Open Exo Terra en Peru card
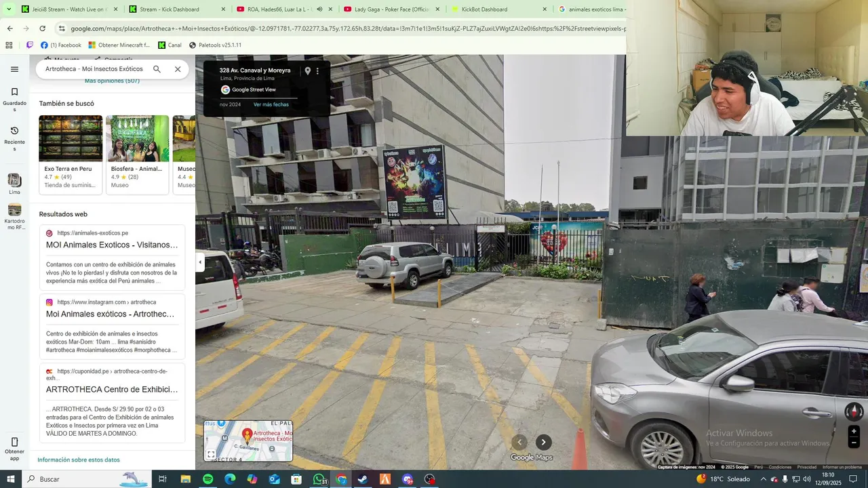 tap(71, 155)
